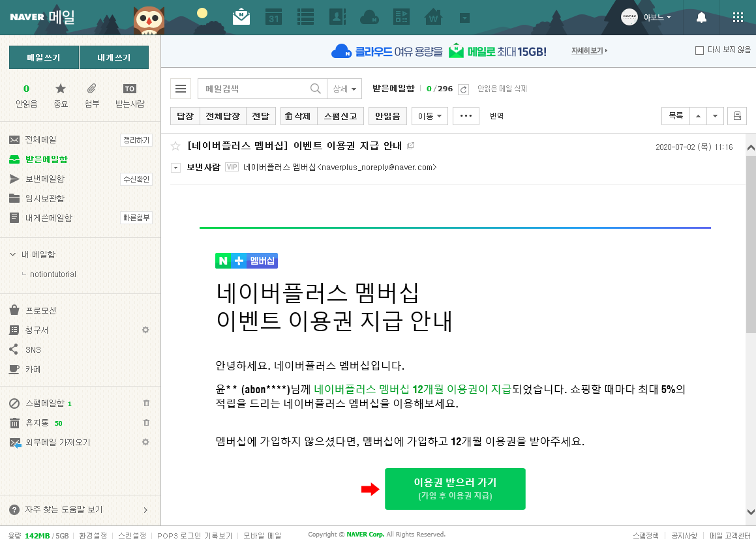Image resolution: width=756 pixels, height=545 pixels.
Task: Open the Naver Cloud icon in top bar
Action: (369, 18)
